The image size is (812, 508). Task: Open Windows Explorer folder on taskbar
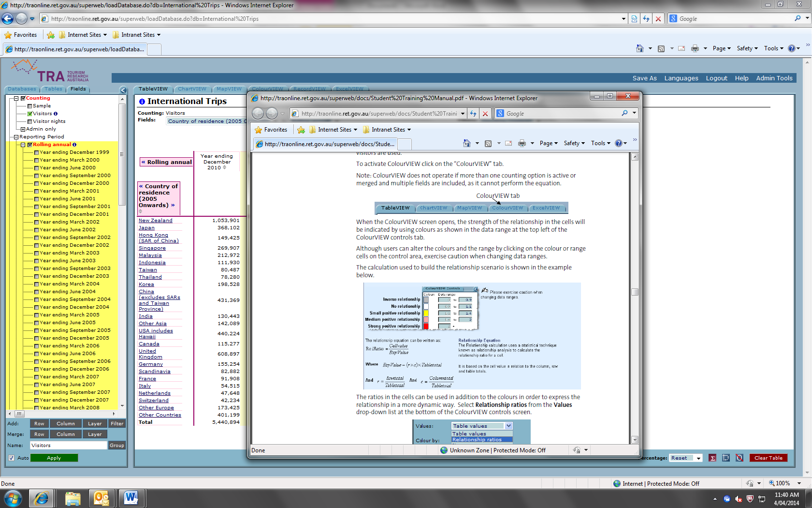tap(72, 498)
